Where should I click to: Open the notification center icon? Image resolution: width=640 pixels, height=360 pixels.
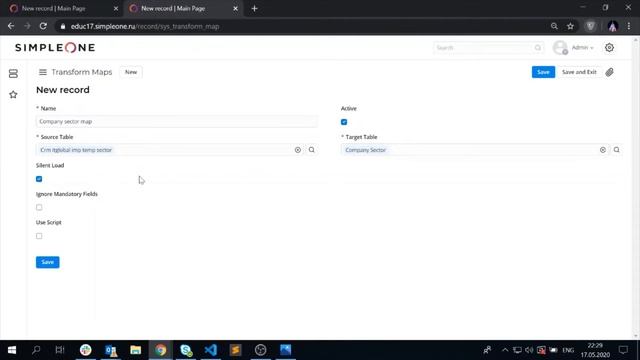(x=623, y=350)
